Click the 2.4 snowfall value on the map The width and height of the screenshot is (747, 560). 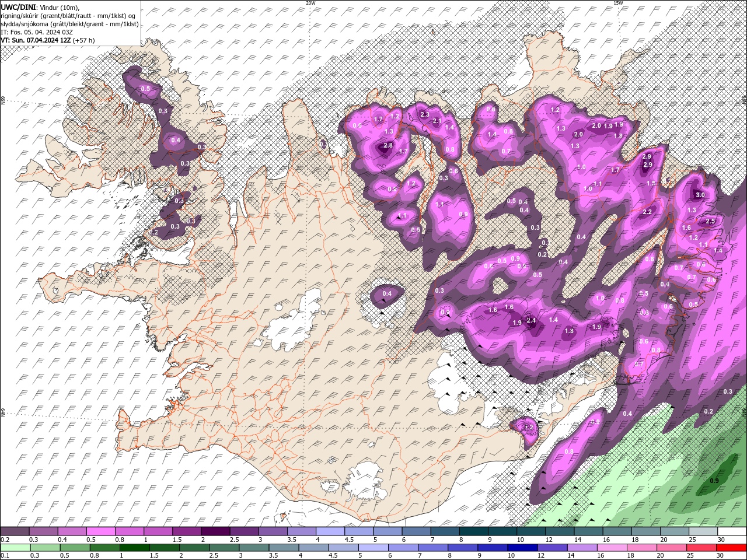pyautogui.click(x=531, y=320)
